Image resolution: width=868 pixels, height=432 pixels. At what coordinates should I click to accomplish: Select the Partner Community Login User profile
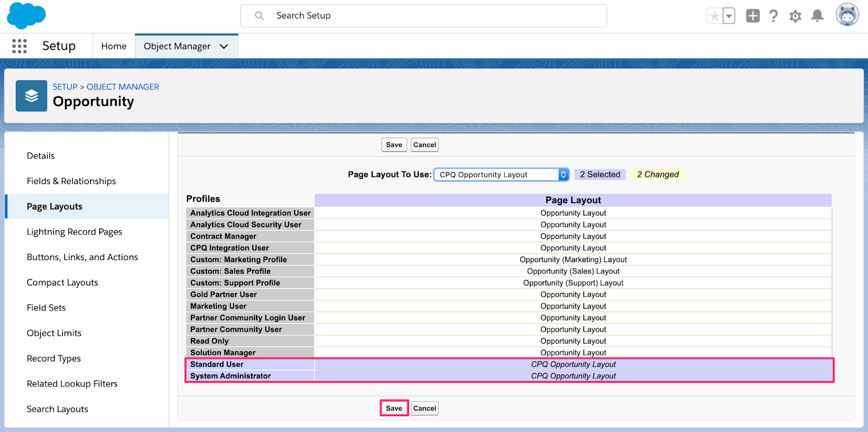[250, 318]
